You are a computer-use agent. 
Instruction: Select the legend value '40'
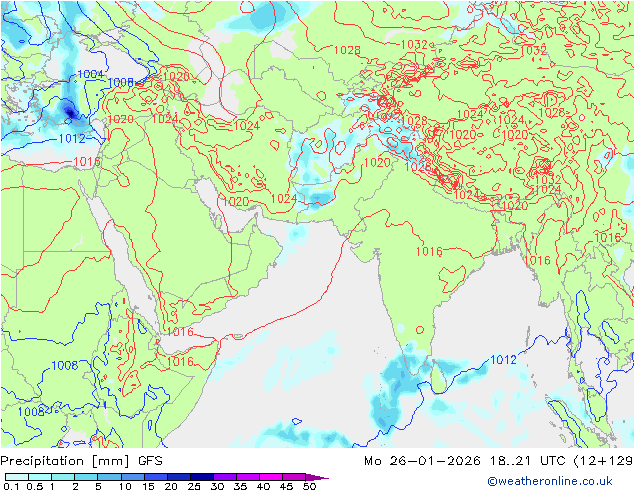263,486
